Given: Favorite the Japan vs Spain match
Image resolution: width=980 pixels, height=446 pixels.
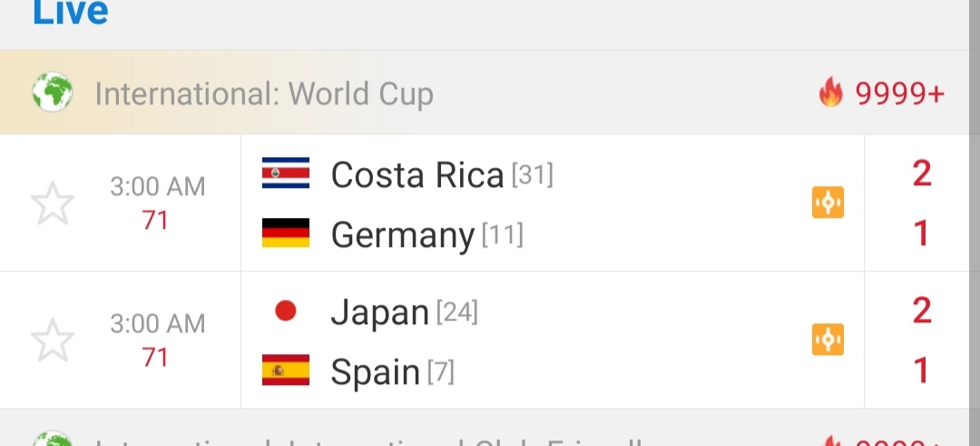Looking at the screenshot, I should [53, 341].
